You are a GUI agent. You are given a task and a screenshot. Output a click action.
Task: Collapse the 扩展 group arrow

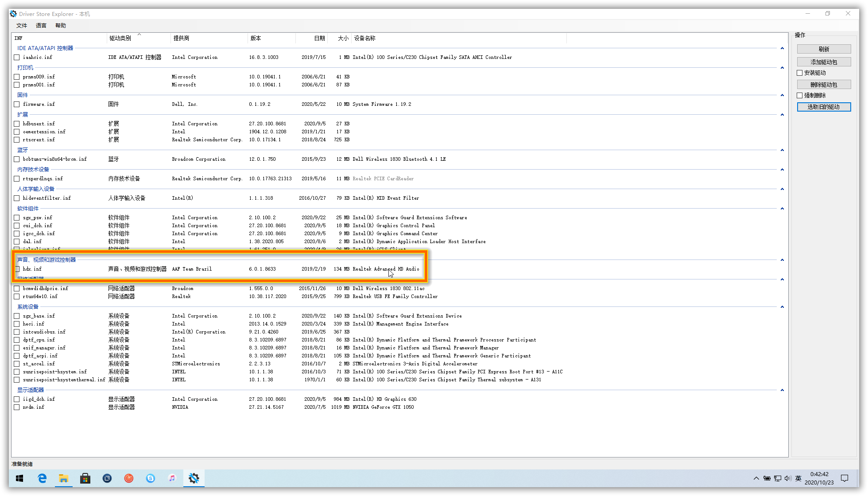pyautogui.click(x=782, y=115)
